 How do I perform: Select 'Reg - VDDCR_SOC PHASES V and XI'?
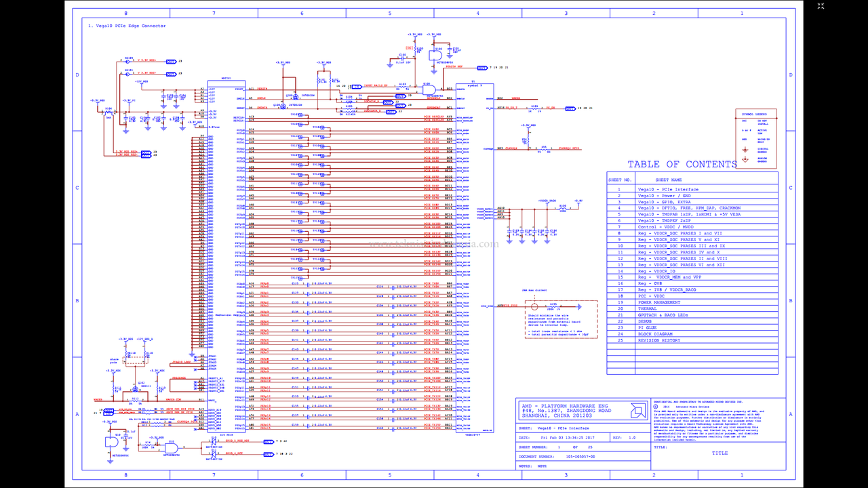[x=692, y=239]
